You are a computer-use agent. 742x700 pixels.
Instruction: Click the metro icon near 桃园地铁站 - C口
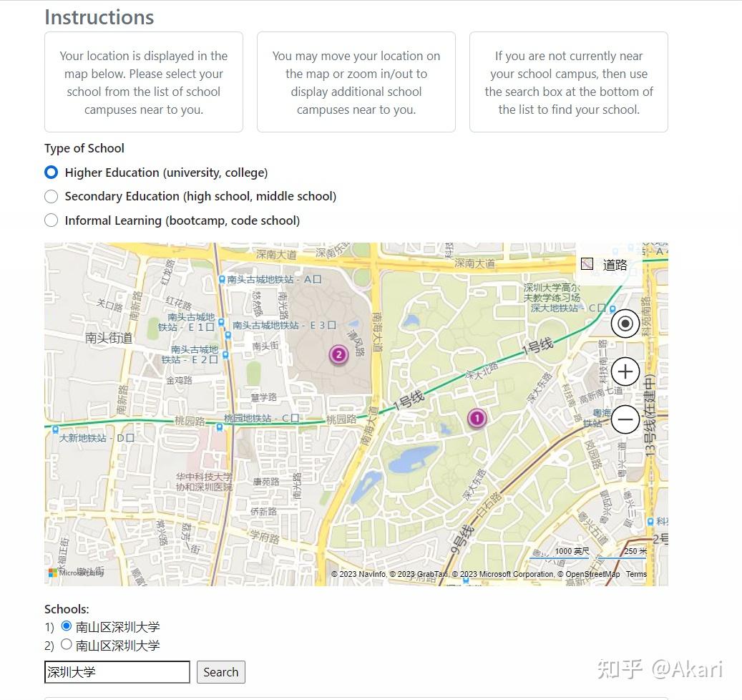pos(220,427)
